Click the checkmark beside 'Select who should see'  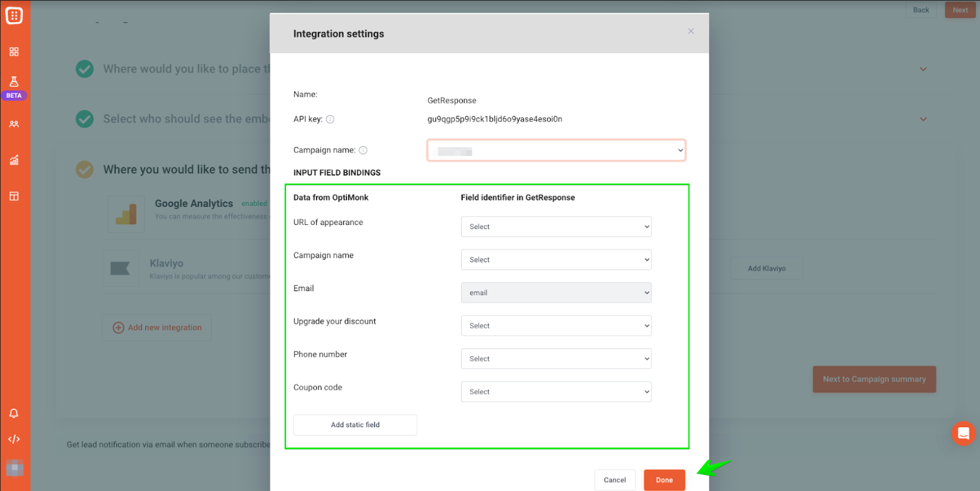pos(85,119)
